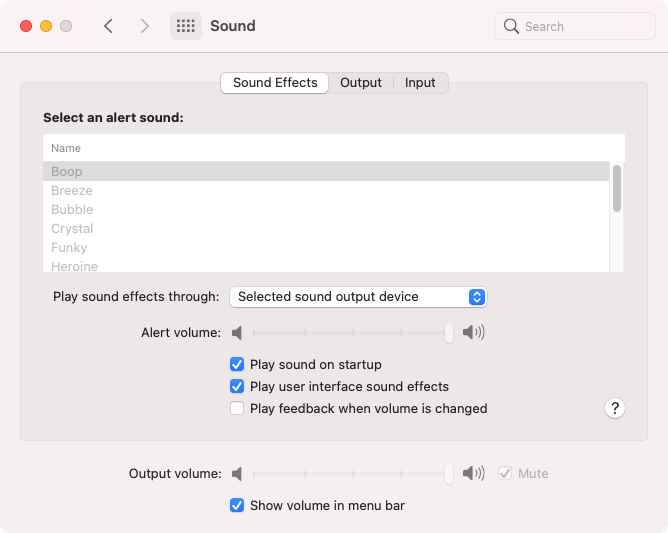This screenshot has height=533, width=668.
Task: Go back with the left chevron
Action: pyautogui.click(x=108, y=26)
